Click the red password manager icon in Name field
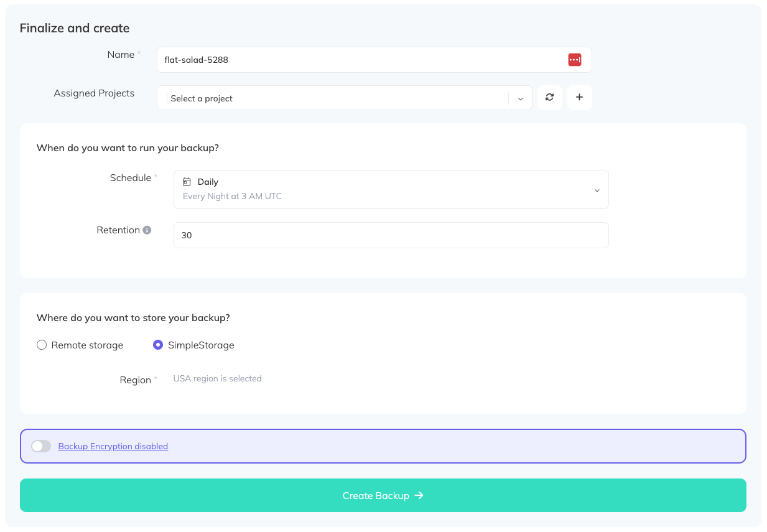This screenshot has width=767, height=532. pos(574,60)
